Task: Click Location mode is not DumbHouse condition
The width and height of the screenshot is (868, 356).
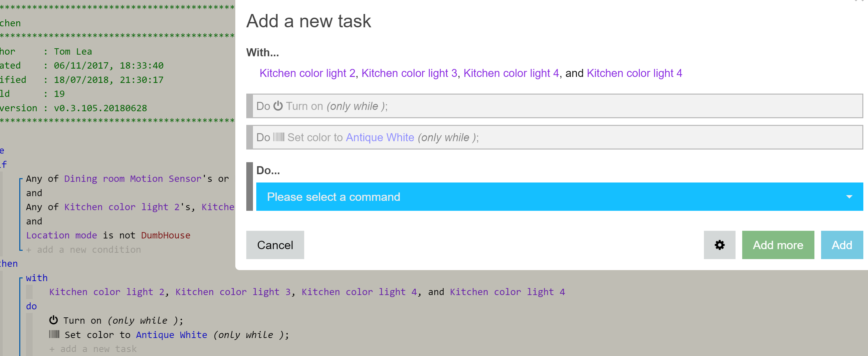Action: click(x=108, y=235)
